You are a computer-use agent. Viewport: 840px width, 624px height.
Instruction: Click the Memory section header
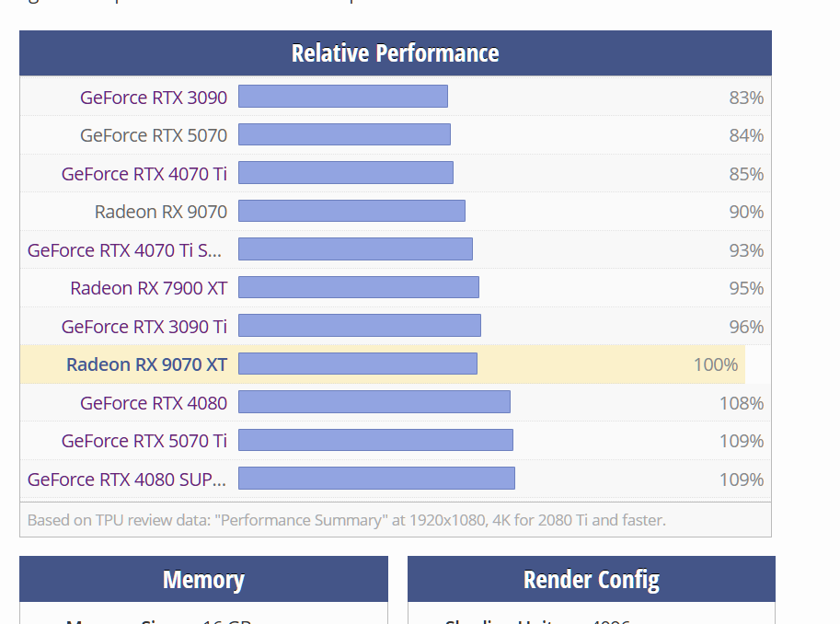(x=203, y=579)
